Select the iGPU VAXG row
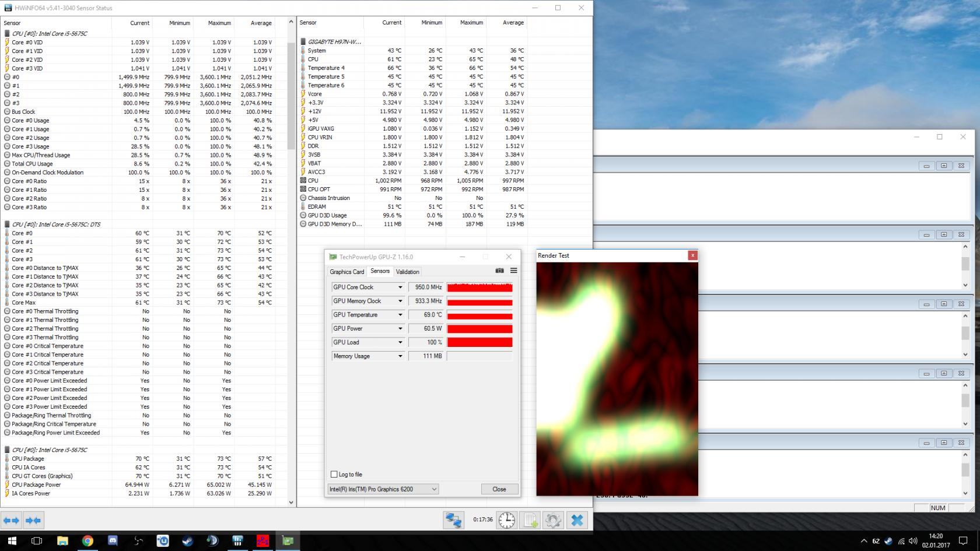 [413, 128]
